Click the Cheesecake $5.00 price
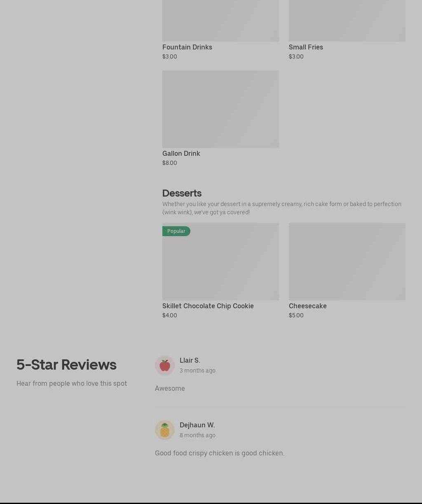Image resolution: width=422 pixels, height=504 pixels. coord(296,315)
